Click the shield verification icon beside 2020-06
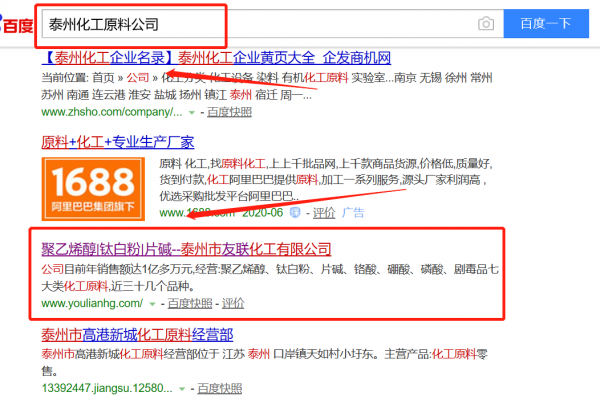 [x=294, y=212]
